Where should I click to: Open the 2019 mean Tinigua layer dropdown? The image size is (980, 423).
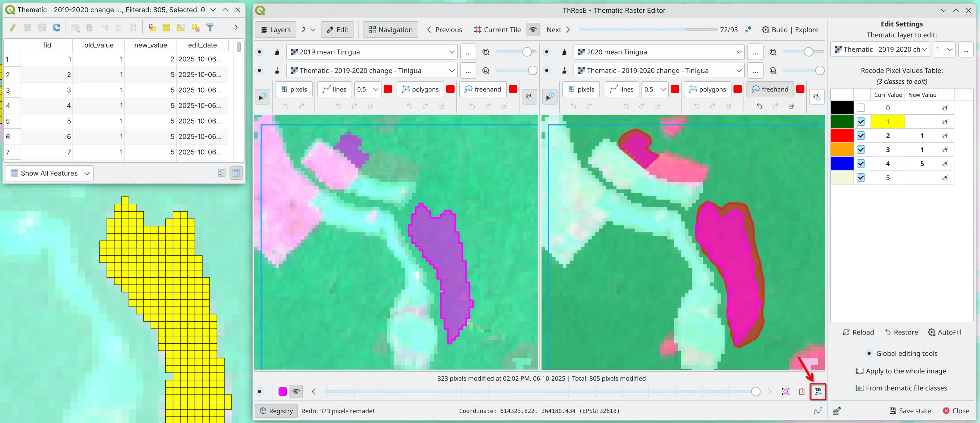(371, 52)
